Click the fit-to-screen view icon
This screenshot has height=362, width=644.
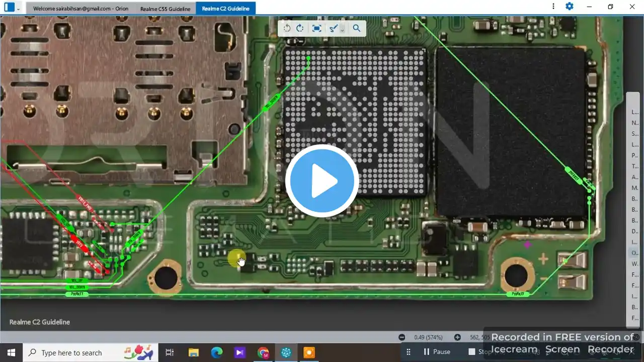point(316,28)
